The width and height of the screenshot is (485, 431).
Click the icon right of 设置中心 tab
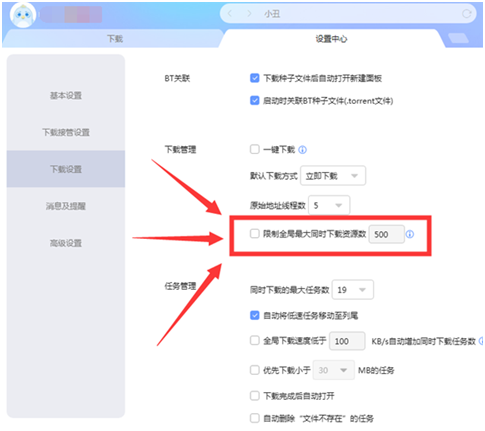pyautogui.click(x=458, y=38)
